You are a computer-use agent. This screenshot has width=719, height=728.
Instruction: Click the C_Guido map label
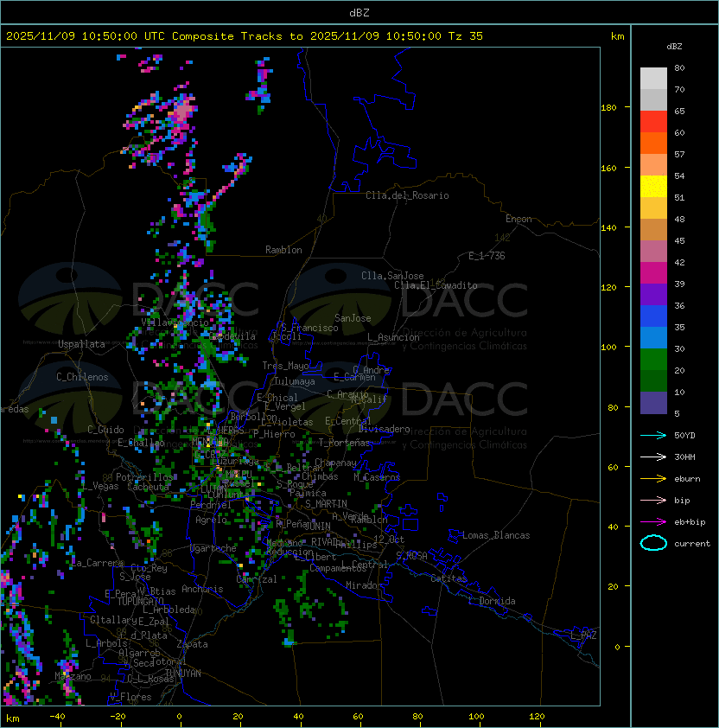point(105,430)
